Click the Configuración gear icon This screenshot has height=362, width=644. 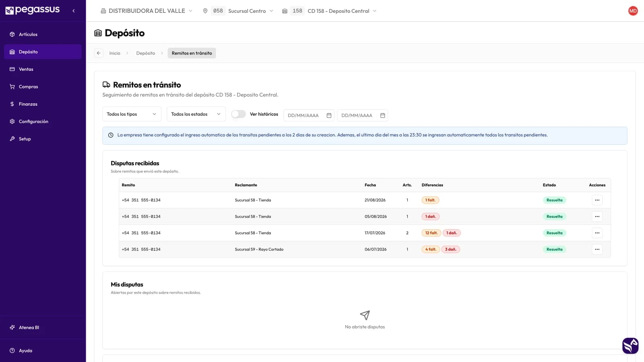[x=12, y=121]
